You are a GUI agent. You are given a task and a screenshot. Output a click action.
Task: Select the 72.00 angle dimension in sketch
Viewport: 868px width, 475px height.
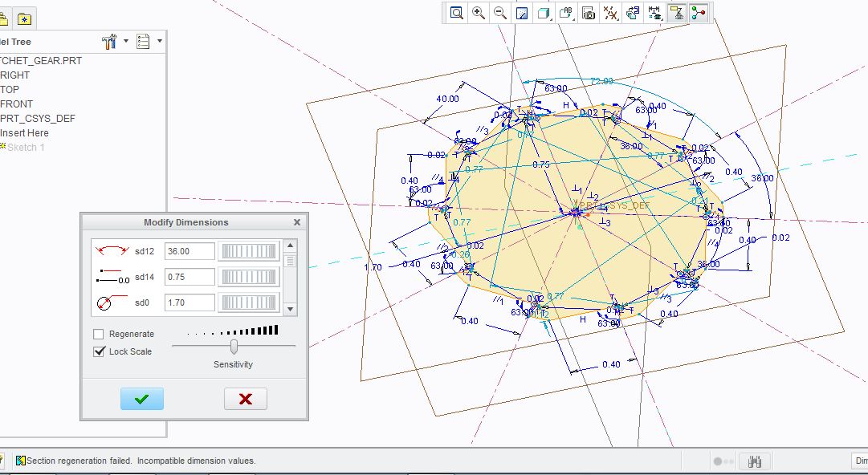point(601,81)
